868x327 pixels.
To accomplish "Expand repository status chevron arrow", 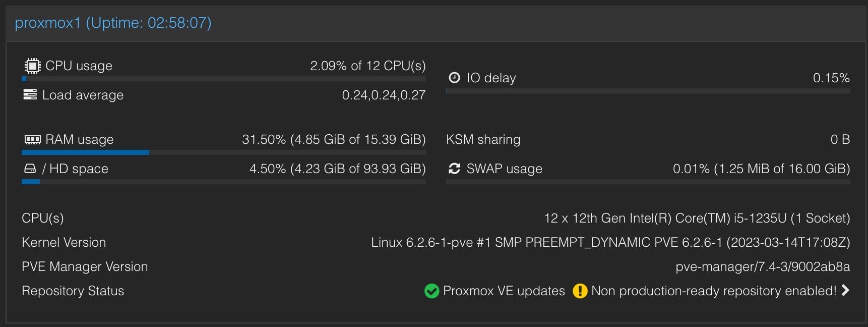I will [x=845, y=290].
